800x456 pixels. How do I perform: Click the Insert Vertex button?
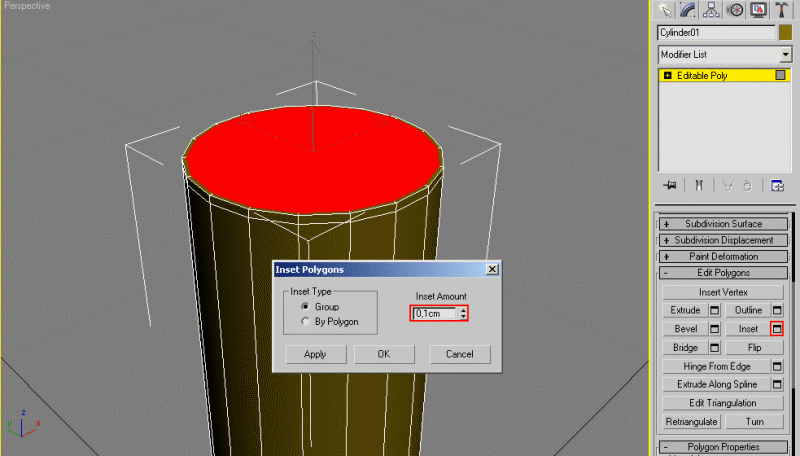(x=723, y=292)
